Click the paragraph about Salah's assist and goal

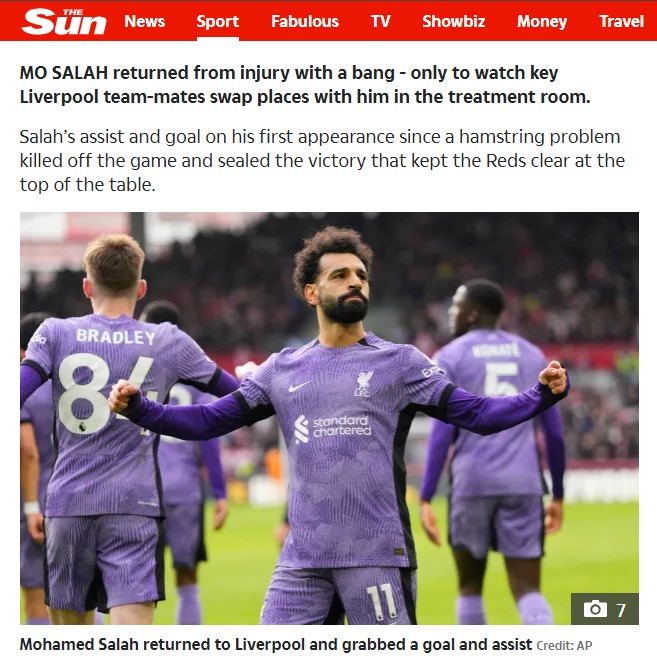[x=322, y=160]
